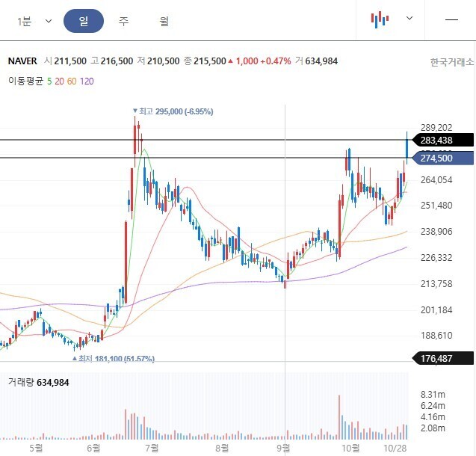This screenshot has height=456, width=476.
Task: Click the horizontal line drawing tool
Action: pyautogui.click(x=451, y=19)
